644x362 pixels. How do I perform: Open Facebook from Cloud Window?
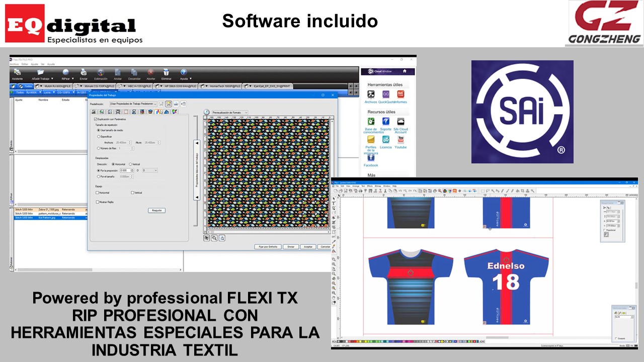(371, 157)
